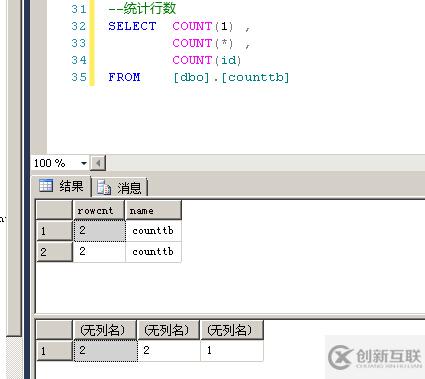Click the comment --统计行数 on line 31
Image resolution: width=425 pixels, height=379 pixels.
142,9
